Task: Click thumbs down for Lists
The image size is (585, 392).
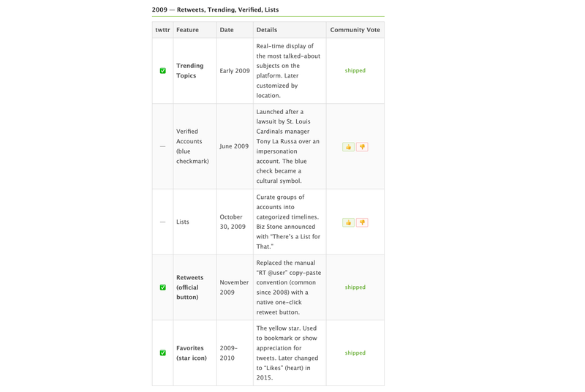Action: (x=362, y=222)
